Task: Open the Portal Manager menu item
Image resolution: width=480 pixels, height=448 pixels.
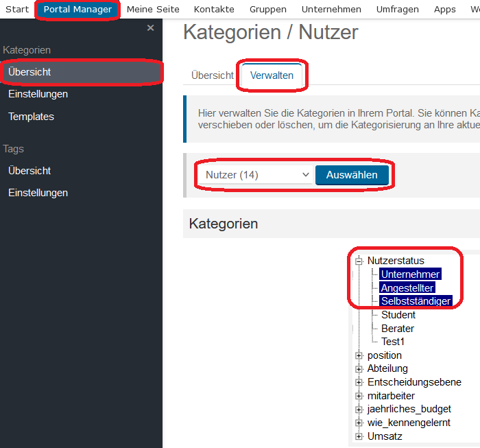Action: pyautogui.click(x=77, y=9)
